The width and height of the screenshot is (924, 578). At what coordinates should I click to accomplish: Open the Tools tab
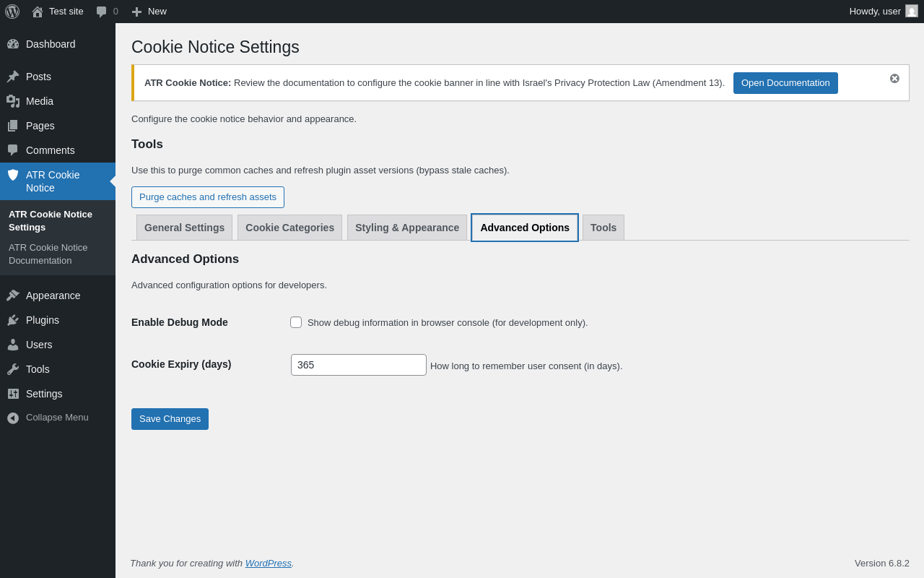tap(603, 228)
